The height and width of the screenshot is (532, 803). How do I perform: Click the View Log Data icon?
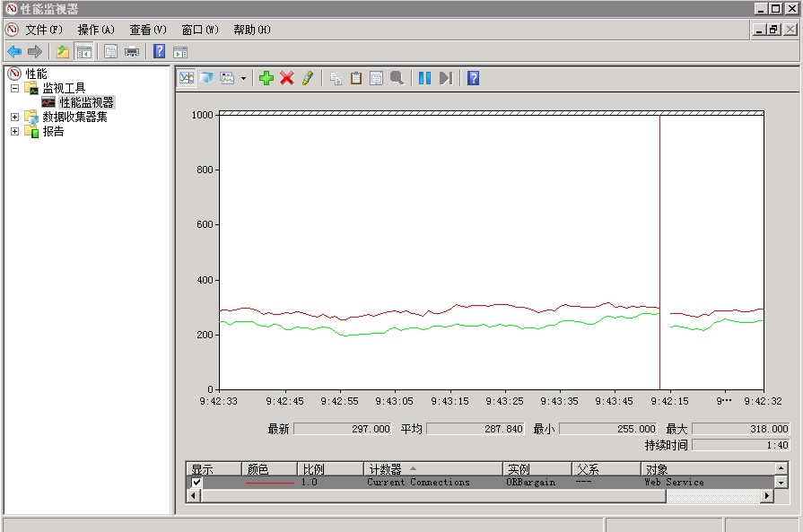(x=206, y=78)
